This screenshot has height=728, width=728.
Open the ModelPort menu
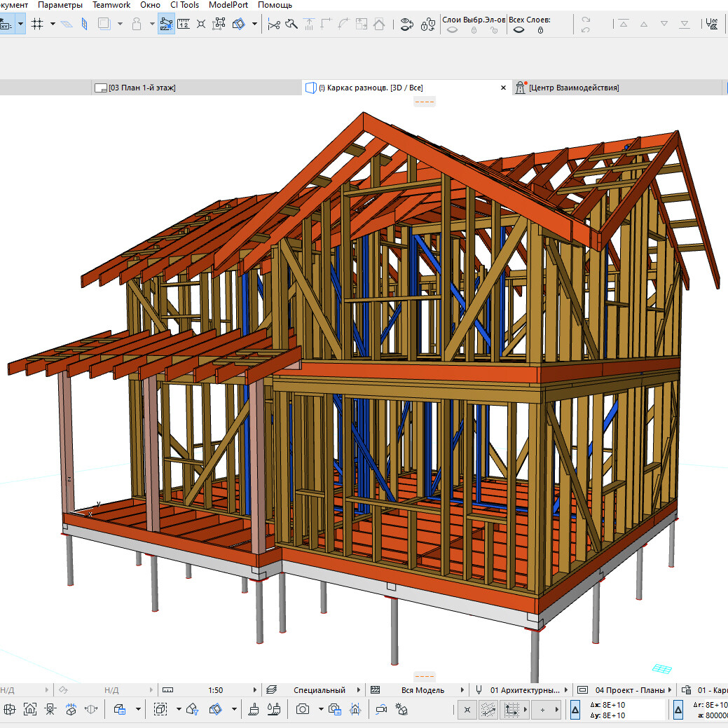pyautogui.click(x=228, y=5)
